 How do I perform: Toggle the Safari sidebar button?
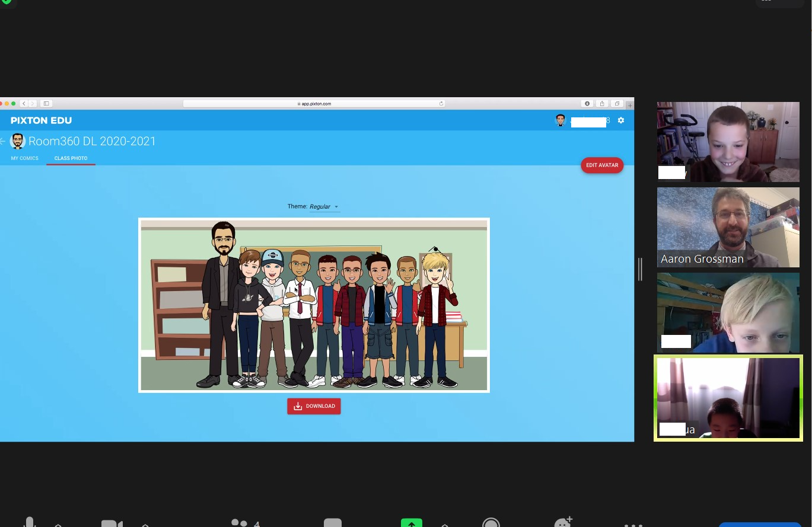[x=46, y=104]
